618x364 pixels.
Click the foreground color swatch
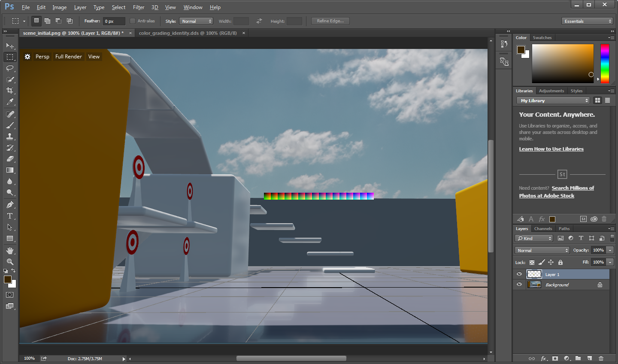pos(7,279)
